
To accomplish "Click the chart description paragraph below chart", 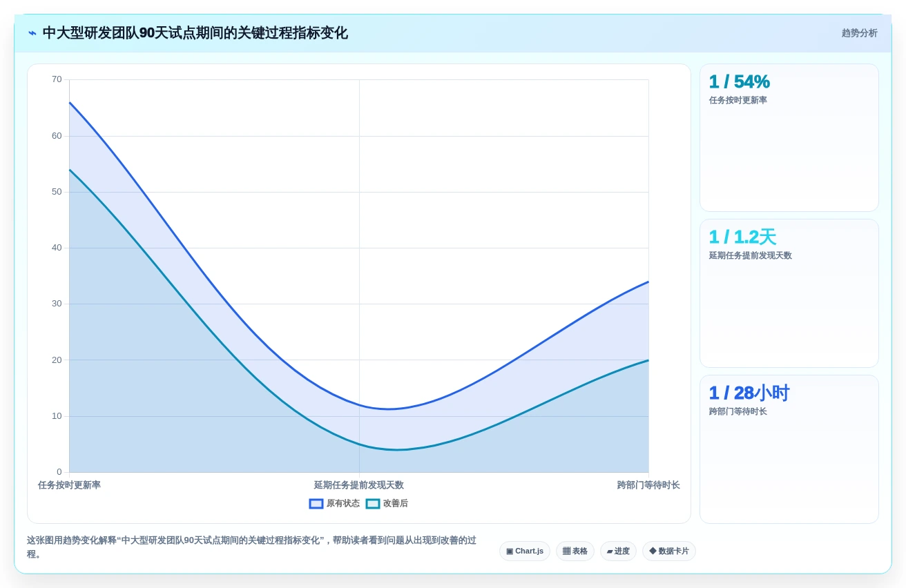I will 252,547.
